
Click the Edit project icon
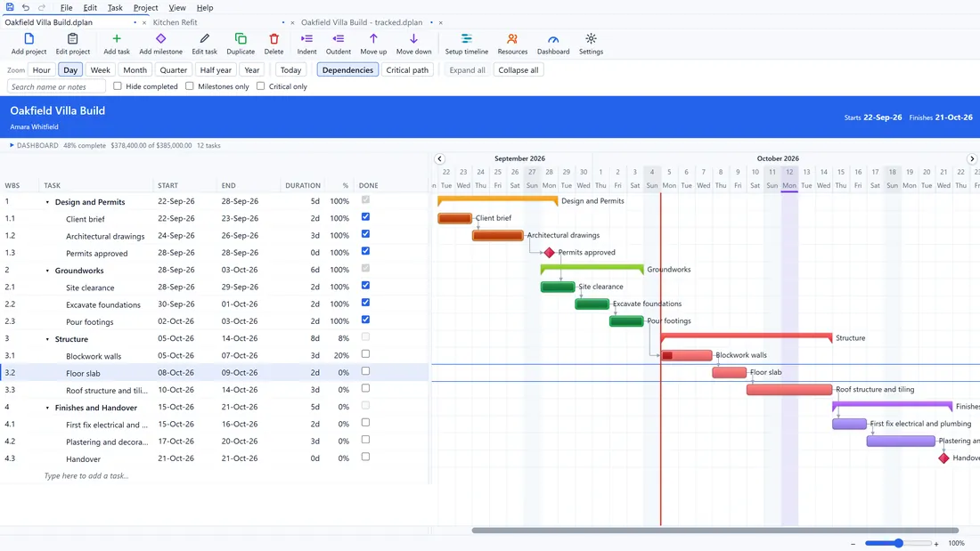72,39
